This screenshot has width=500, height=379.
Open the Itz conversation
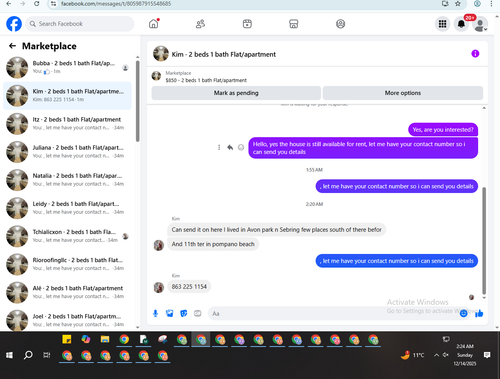pyautogui.click(x=67, y=124)
